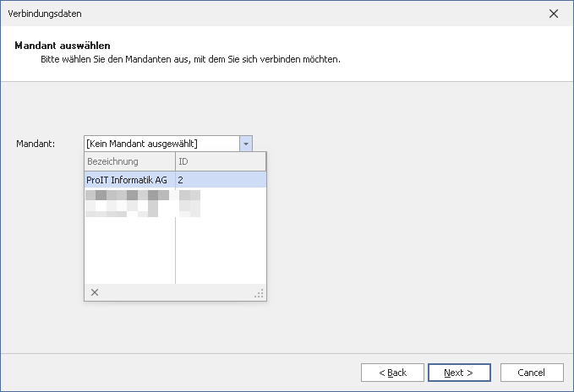Click the resize grip of dropdown list
The width and height of the screenshot is (574, 392).
260,293
